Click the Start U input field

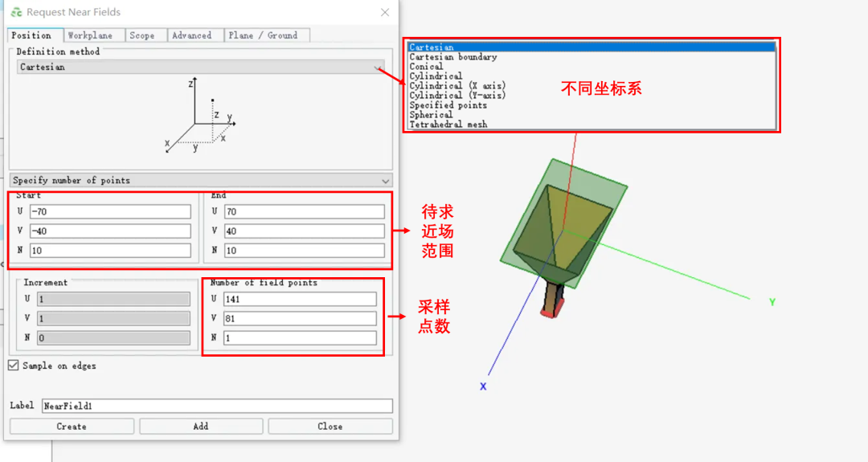[x=110, y=211]
